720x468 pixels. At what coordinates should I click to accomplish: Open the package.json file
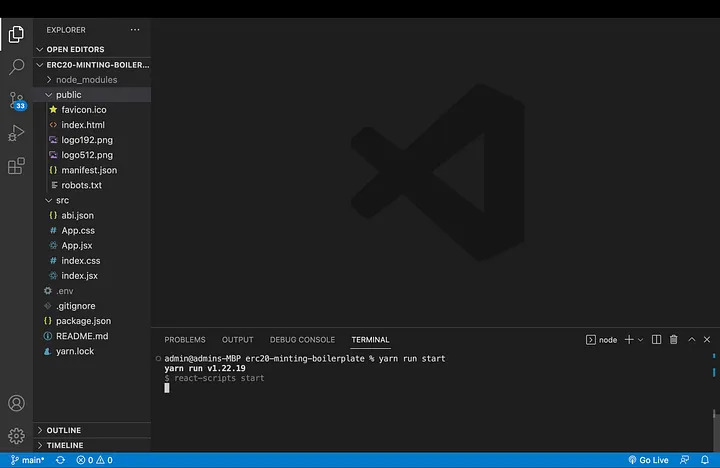pyautogui.click(x=83, y=321)
